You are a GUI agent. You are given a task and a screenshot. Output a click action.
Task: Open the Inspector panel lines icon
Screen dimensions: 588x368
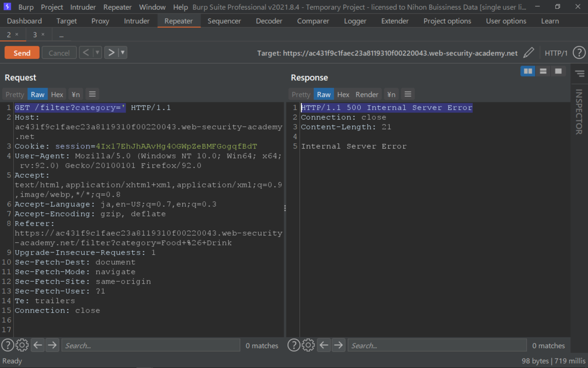[x=580, y=74]
